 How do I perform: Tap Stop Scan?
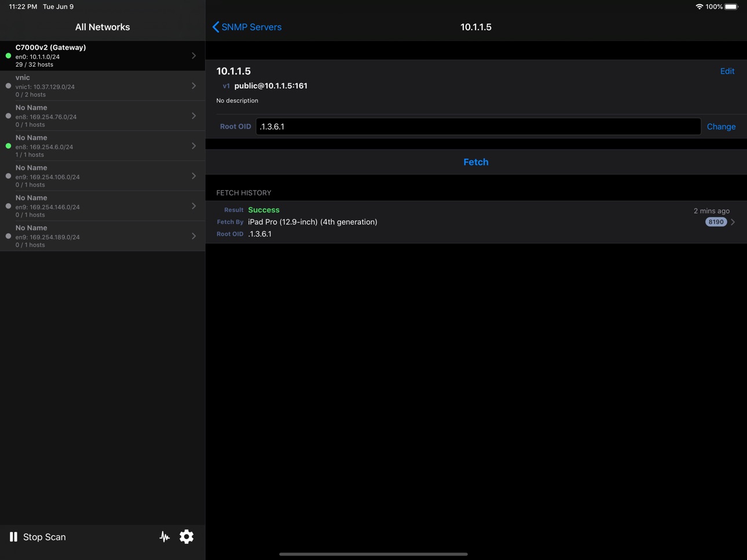[45, 537]
